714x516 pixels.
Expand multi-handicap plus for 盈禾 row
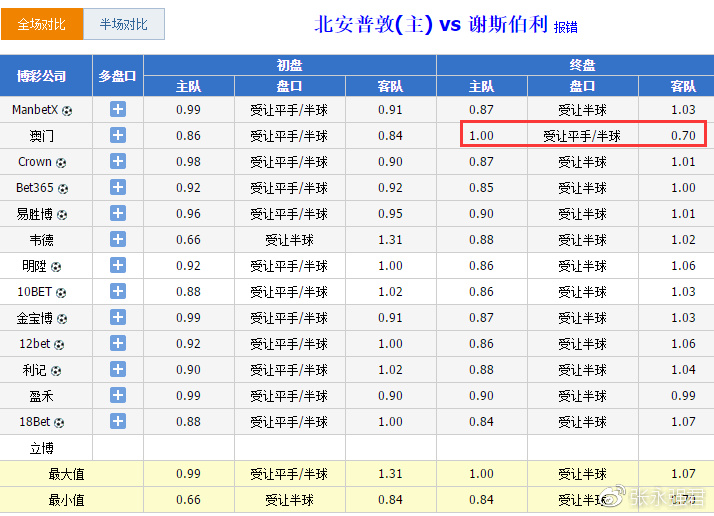[118, 395]
